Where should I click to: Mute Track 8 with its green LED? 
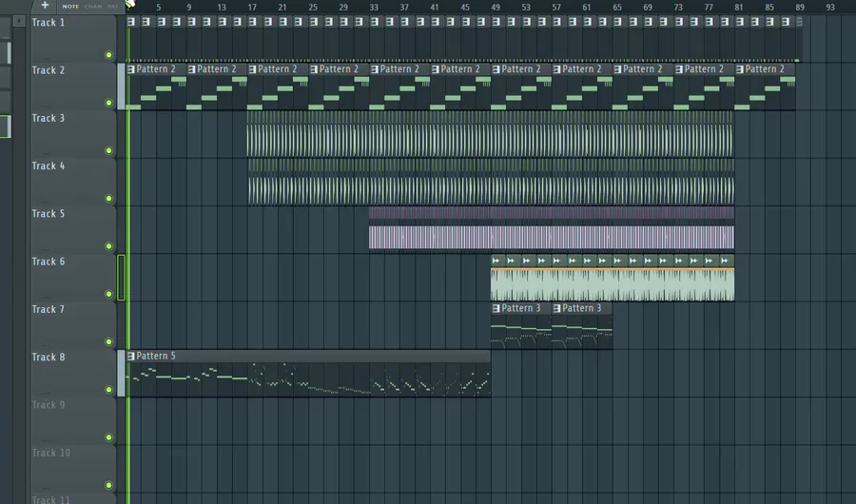tap(108, 389)
